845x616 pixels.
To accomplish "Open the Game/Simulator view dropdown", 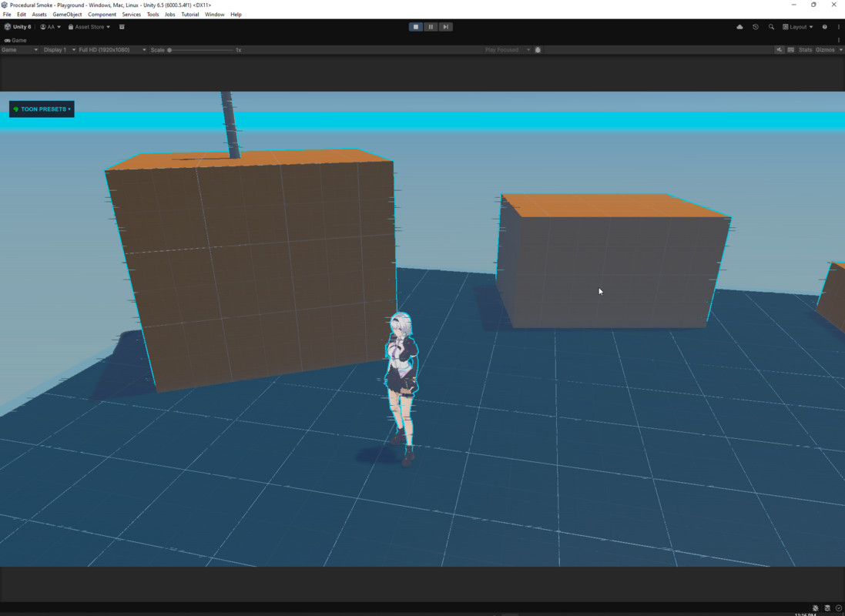I will pos(19,50).
